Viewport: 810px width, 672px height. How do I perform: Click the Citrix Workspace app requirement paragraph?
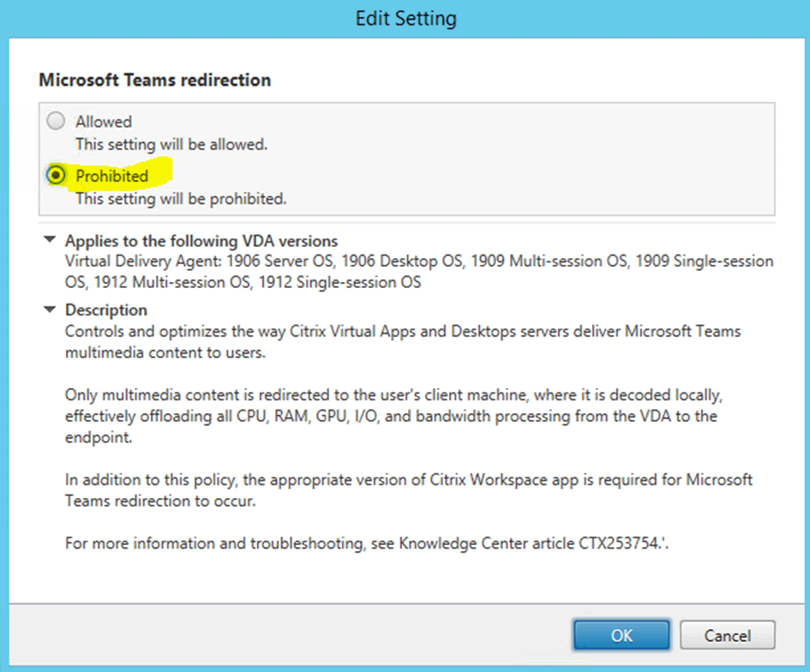(x=409, y=490)
